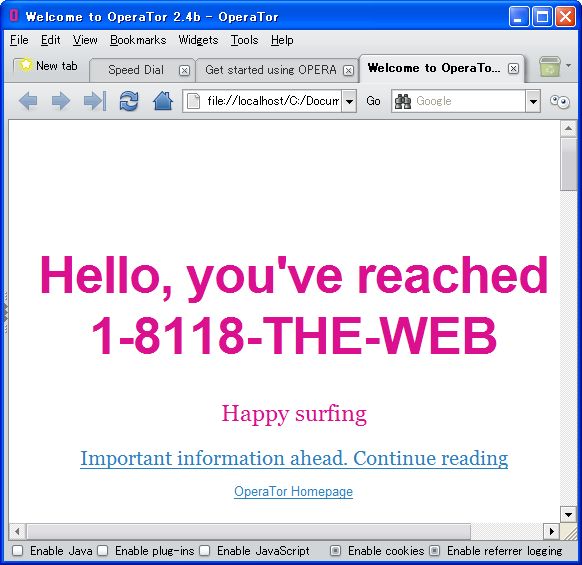The image size is (582, 565).
Task: Open the closed tabs trash can icon
Action: click(x=550, y=67)
